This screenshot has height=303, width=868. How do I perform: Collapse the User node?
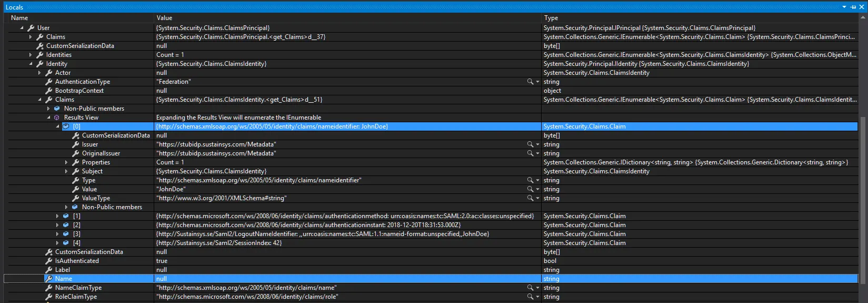click(22, 28)
